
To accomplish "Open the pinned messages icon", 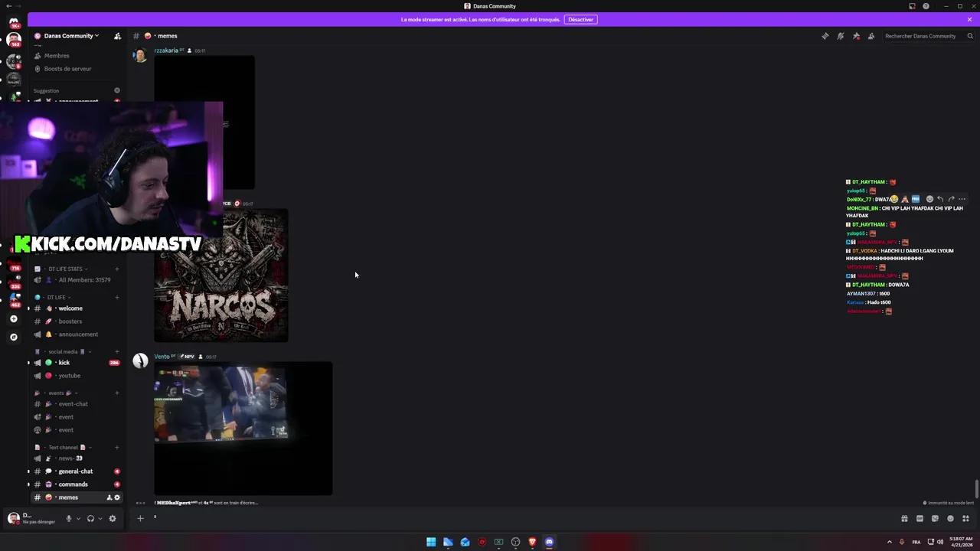I will point(825,36).
